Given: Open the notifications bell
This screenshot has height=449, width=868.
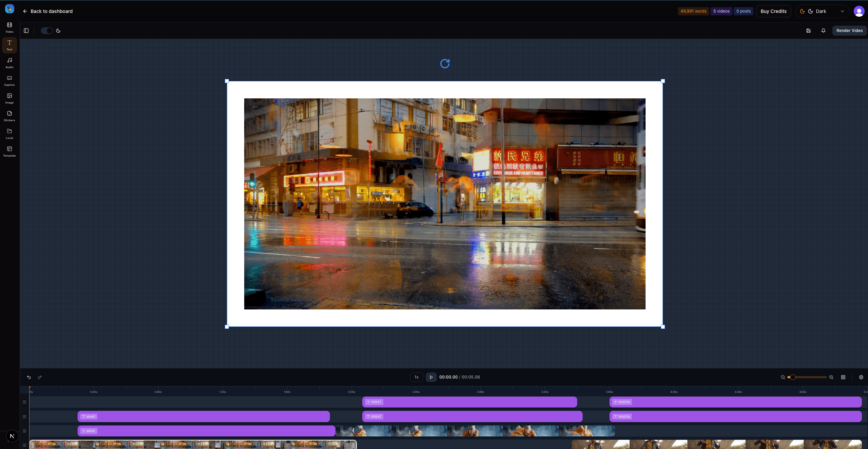Looking at the screenshot, I should point(823,31).
